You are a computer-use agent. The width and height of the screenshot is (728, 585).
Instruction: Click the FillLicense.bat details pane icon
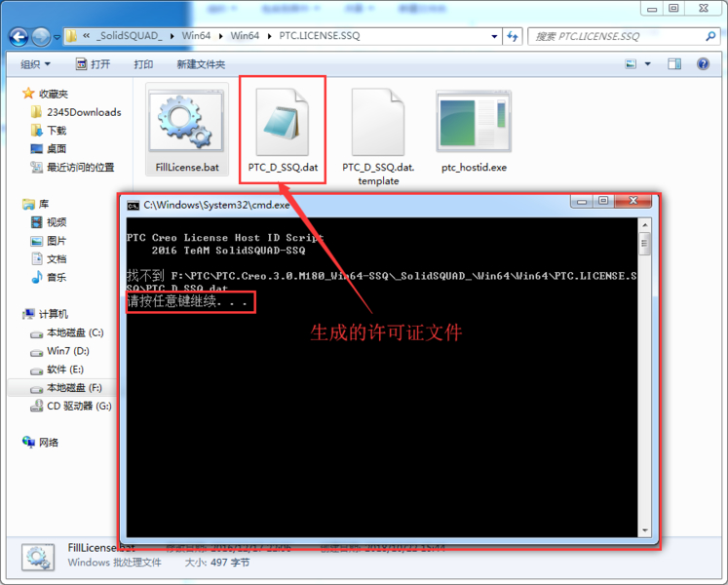pyautogui.click(x=38, y=557)
